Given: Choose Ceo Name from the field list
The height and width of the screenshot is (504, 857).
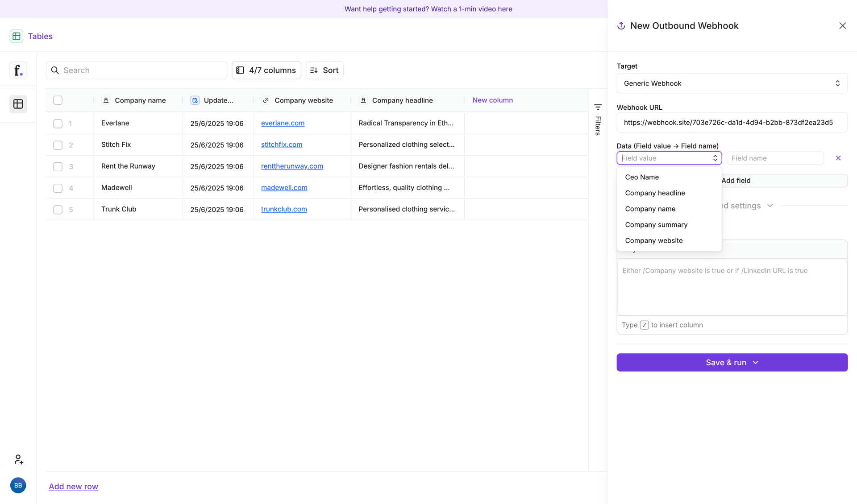Looking at the screenshot, I should [x=642, y=177].
